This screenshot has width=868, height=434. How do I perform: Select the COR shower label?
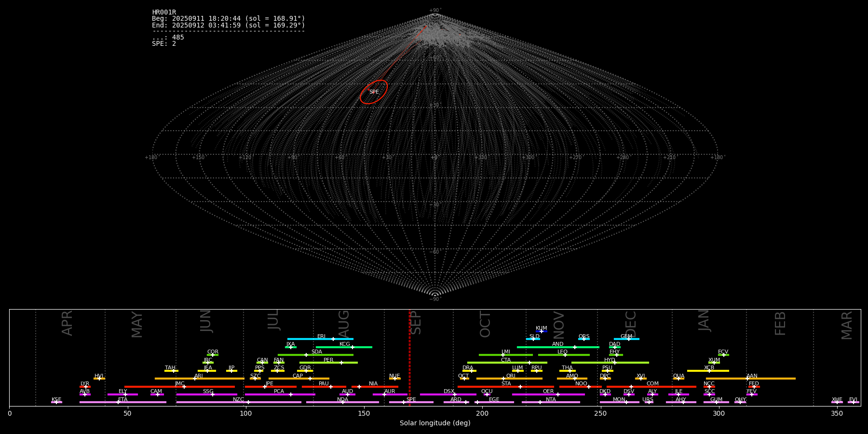tap(213, 352)
